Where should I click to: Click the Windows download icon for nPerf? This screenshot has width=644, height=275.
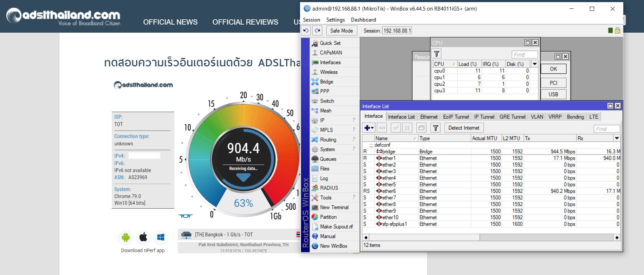tap(161, 237)
